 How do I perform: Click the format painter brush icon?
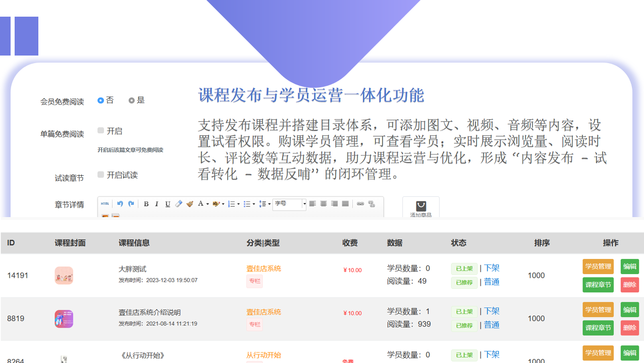(x=190, y=204)
